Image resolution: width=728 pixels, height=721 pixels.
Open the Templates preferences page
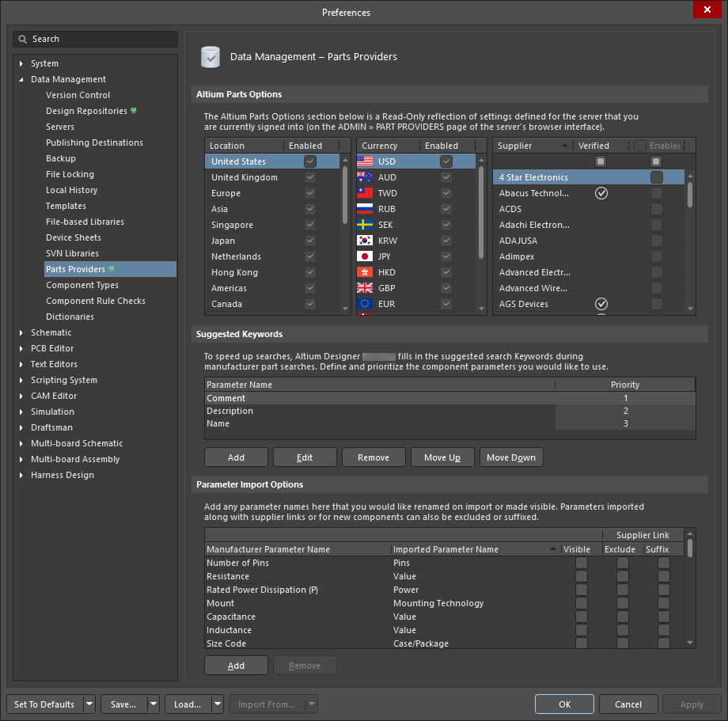pyautogui.click(x=66, y=206)
